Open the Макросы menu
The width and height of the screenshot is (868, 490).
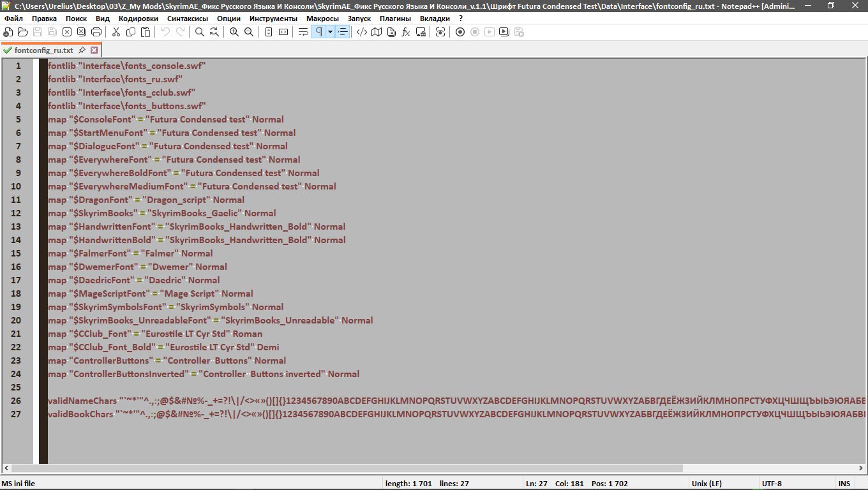322,19
